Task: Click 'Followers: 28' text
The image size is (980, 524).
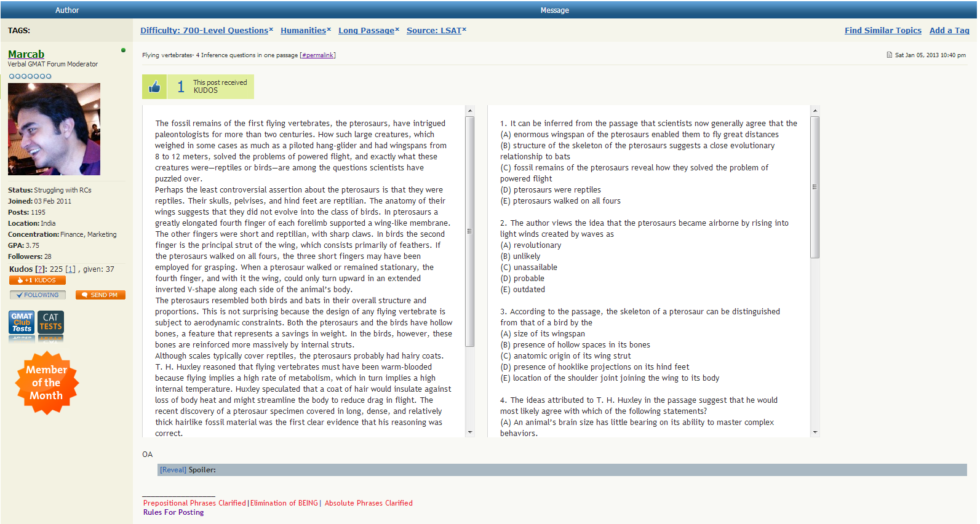Action: click(30, 256)
